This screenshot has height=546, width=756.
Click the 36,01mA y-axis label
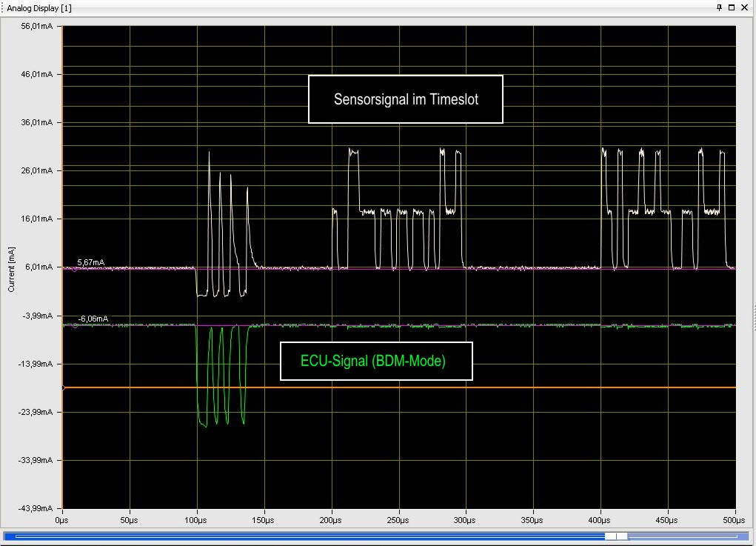[36, 122]
